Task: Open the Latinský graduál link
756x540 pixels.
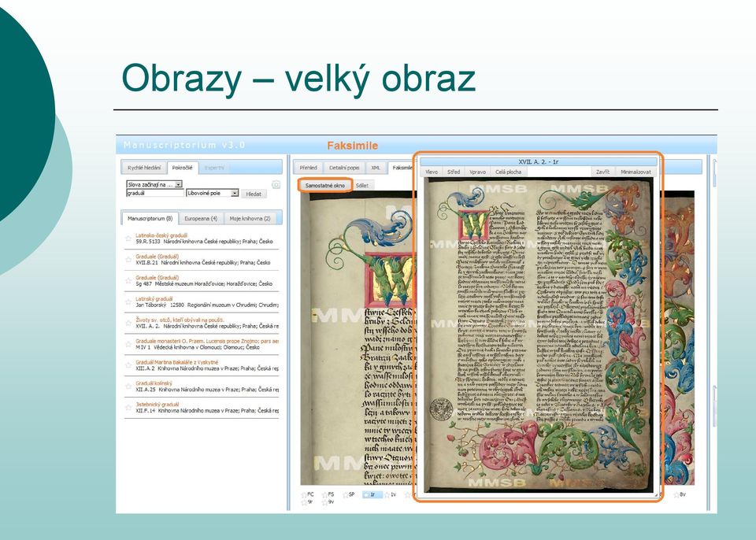Action: tap(154, 299)
